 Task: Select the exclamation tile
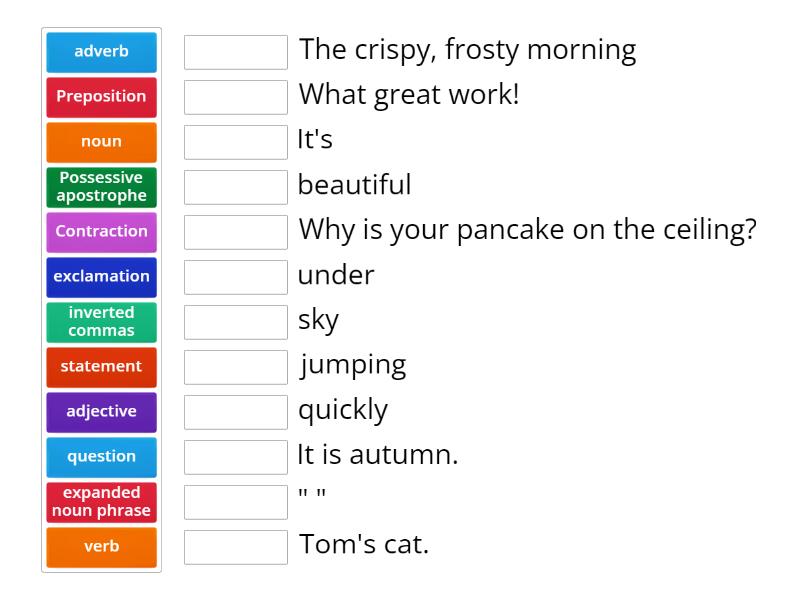click(101, 277)
